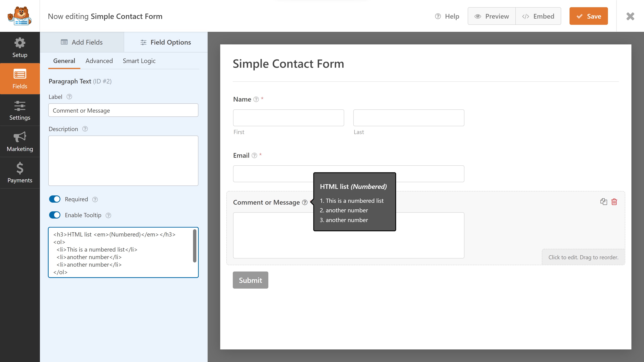The width and height of the screenshot is (644, 362).
Task: Delete Comment or Message field via trash
Action: click(614, 202)
